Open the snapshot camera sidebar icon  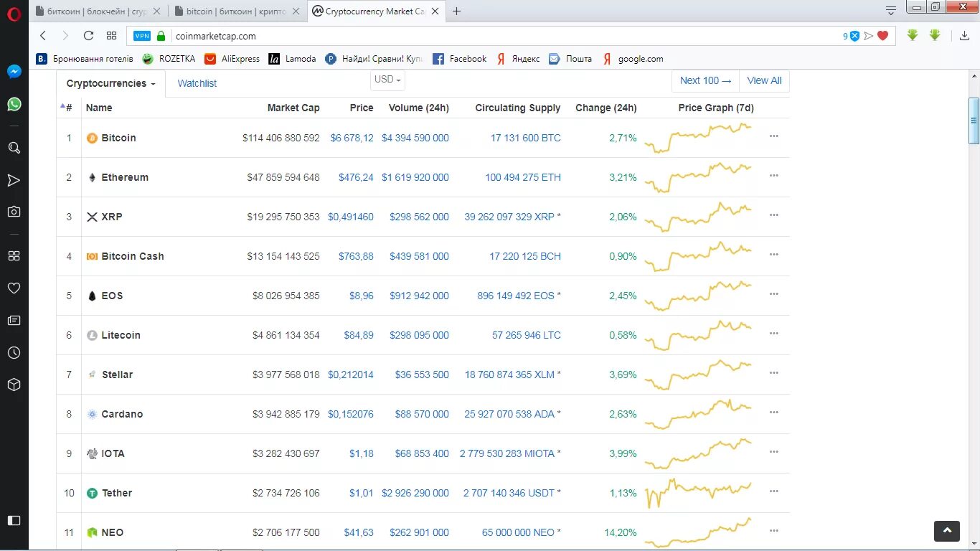(14, 212)
